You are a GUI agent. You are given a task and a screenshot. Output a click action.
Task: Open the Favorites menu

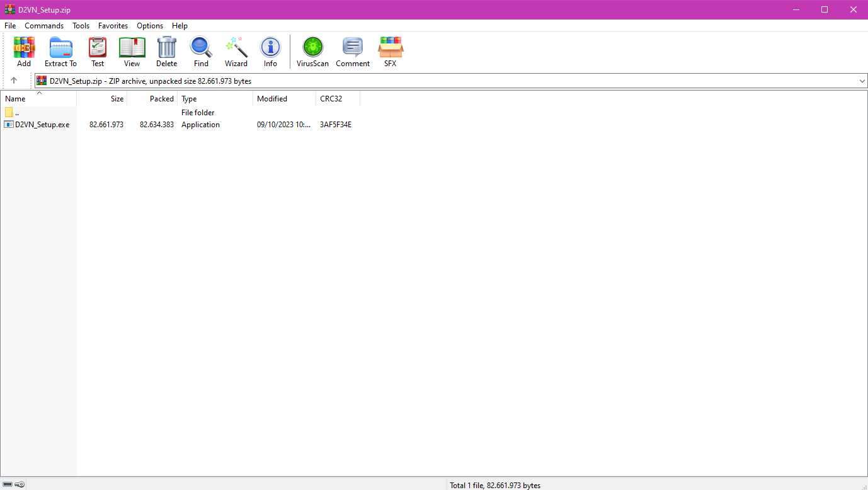point(113,26)
